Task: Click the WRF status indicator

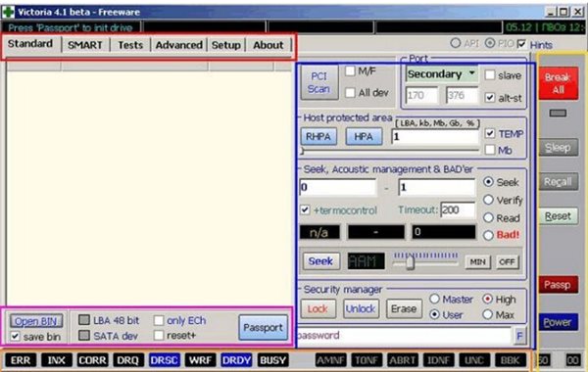Action: pos(200,360)
